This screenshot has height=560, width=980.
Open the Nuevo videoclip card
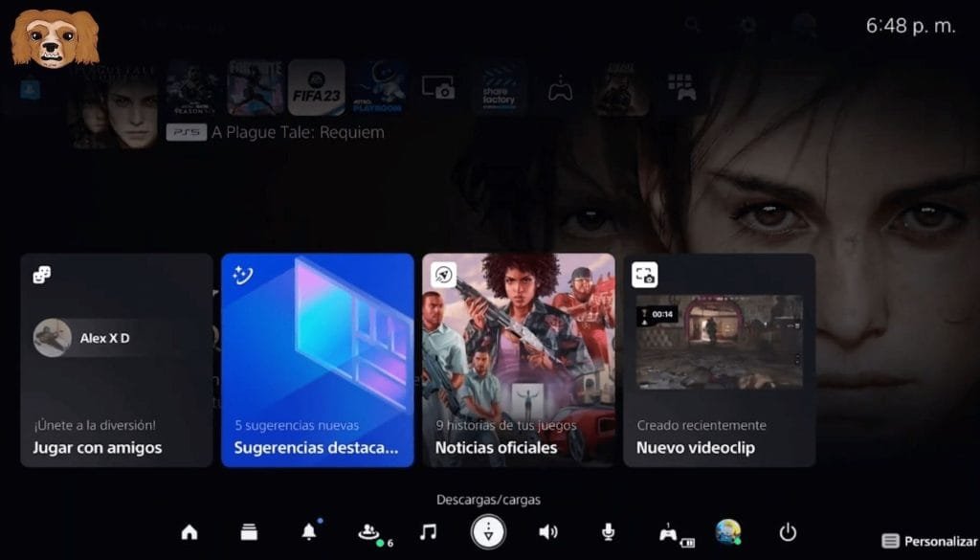click(720, 360)
